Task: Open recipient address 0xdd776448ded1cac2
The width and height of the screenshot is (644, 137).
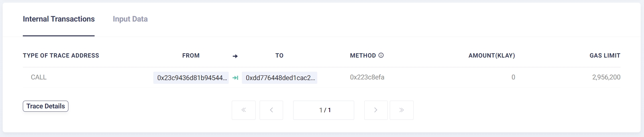Action: click(280, 78)
